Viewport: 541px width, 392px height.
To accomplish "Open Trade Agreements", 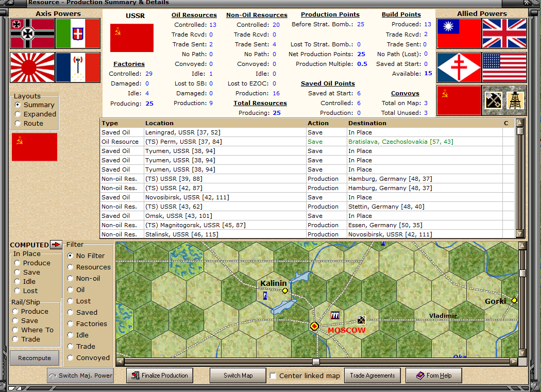I will pos(373,376).
